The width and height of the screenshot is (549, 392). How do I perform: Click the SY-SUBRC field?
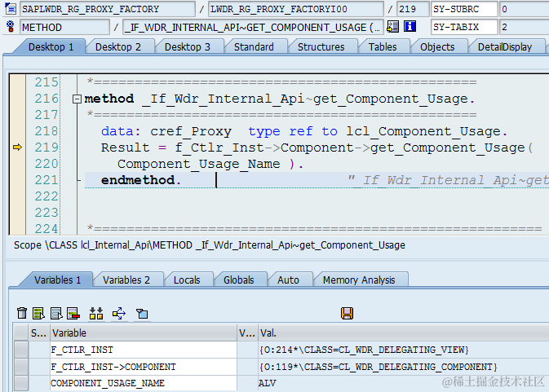click(x=464, y=9)
